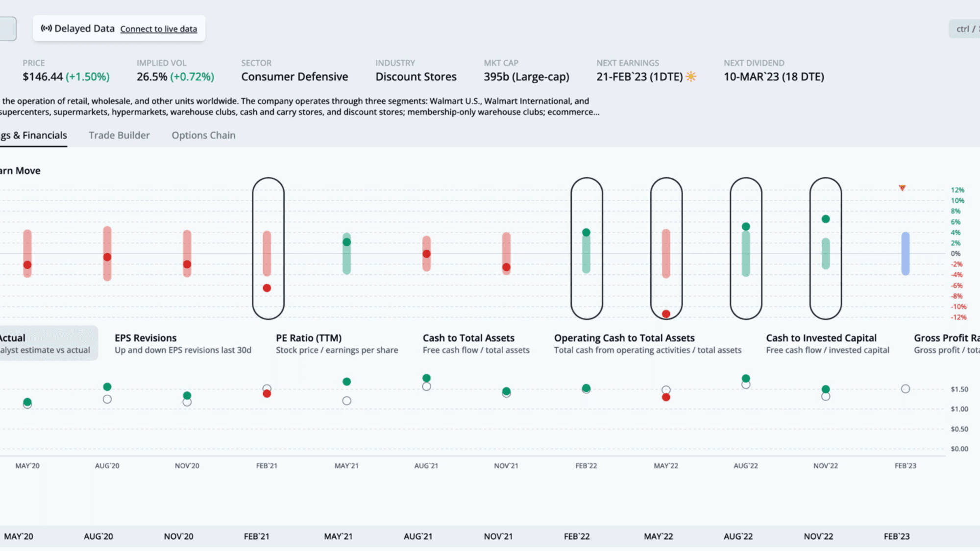Select the PE Ratio (TTM) metric card

click(x=337, y=343)
